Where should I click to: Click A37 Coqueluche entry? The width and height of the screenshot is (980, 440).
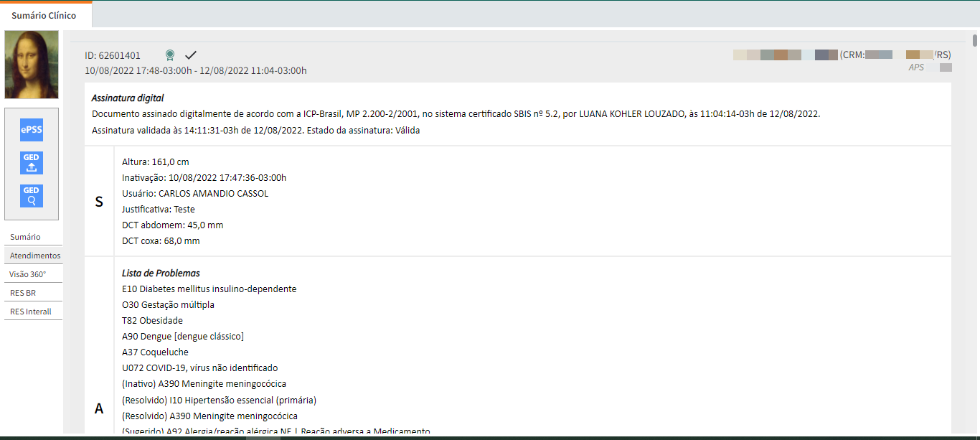click(155, 352)
